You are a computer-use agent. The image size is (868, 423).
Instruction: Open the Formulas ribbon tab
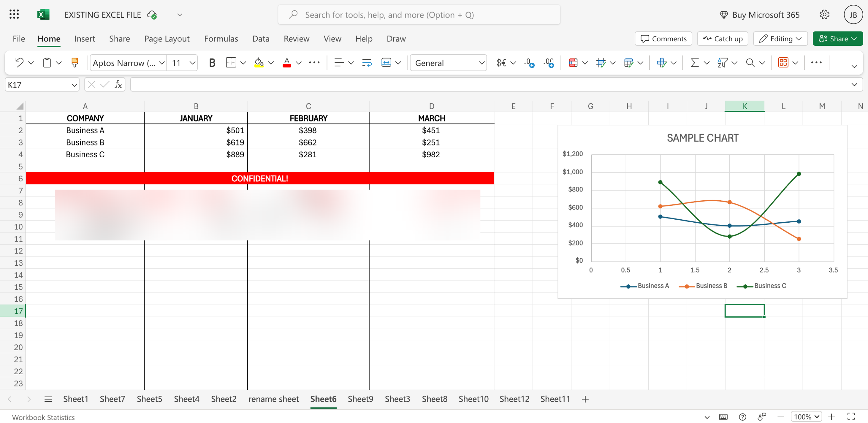(221, 39)
